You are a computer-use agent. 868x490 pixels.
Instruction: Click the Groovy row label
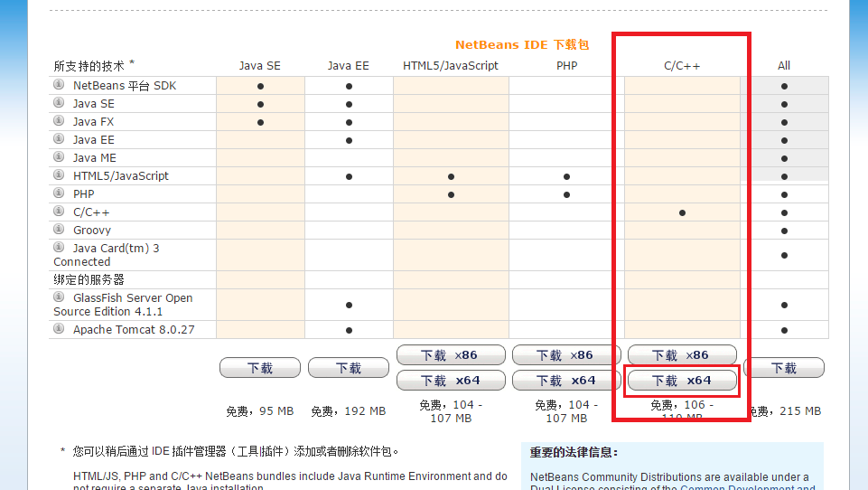pyautogui.click(x=92, y=230)
